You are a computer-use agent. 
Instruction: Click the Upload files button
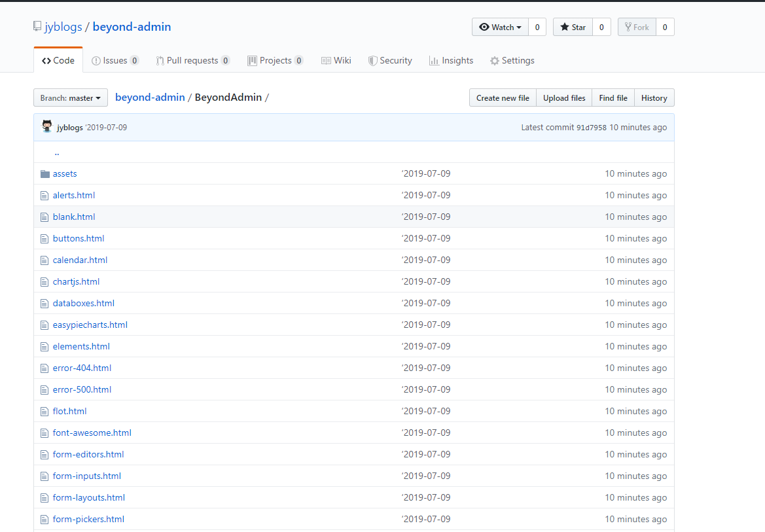coord(564,98)
